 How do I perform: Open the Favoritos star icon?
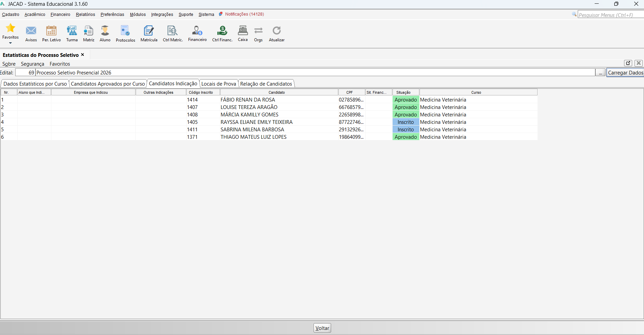point(10,28)
